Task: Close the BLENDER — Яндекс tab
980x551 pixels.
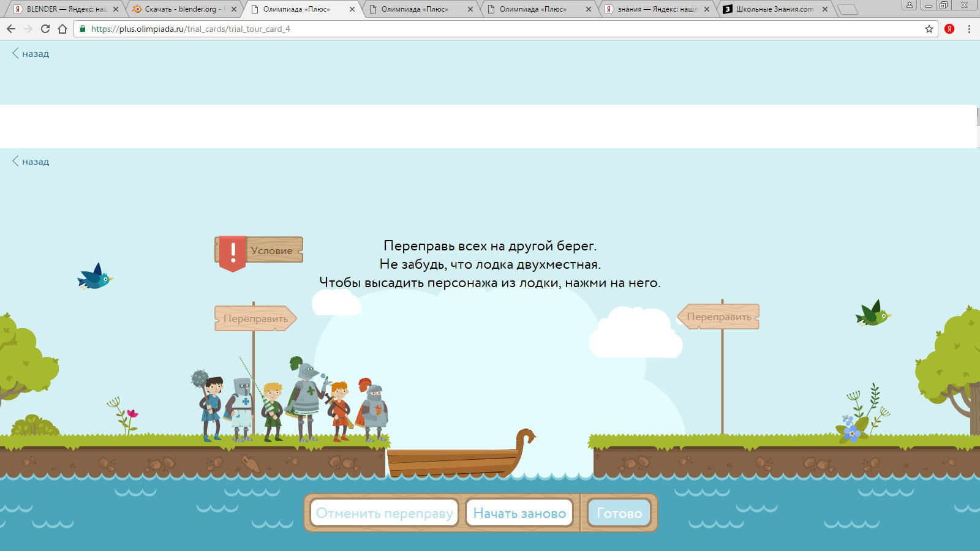Action: click(116, 9)
